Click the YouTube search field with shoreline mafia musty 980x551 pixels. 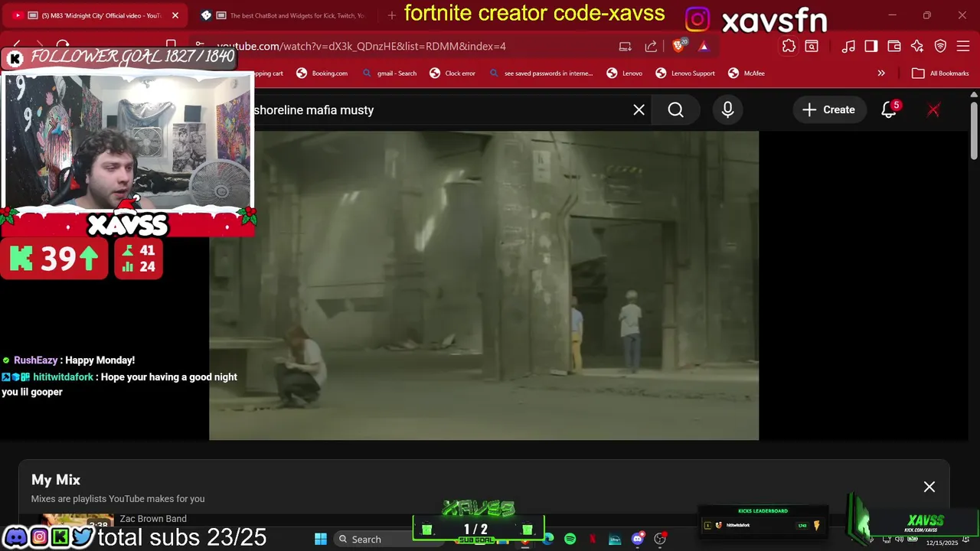tap(440, 110)
